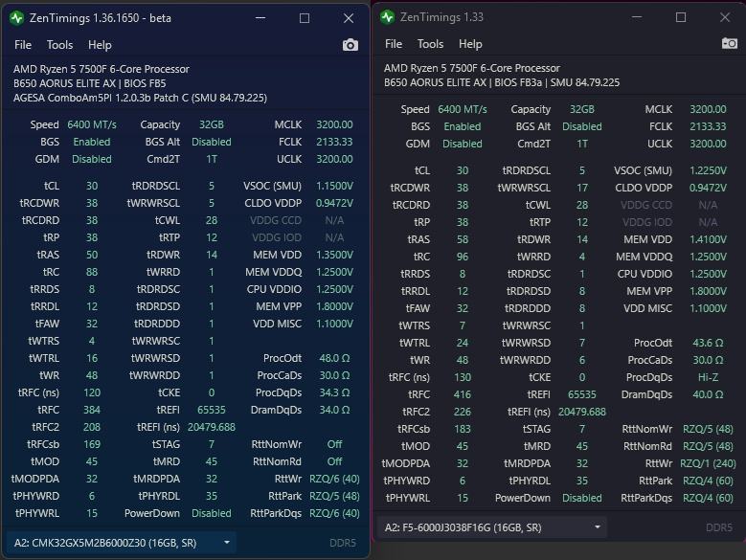746x560 pixels.
Task: Click the RttPark value RZQ/5 (48)
Action: (x=334, y=496)
